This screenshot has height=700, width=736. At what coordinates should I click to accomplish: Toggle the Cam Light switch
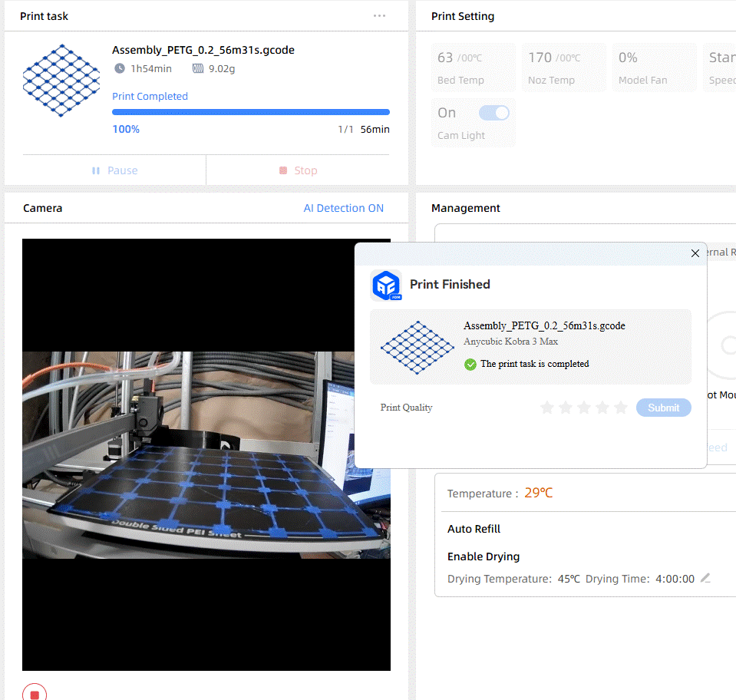click(x=493, y=113)
